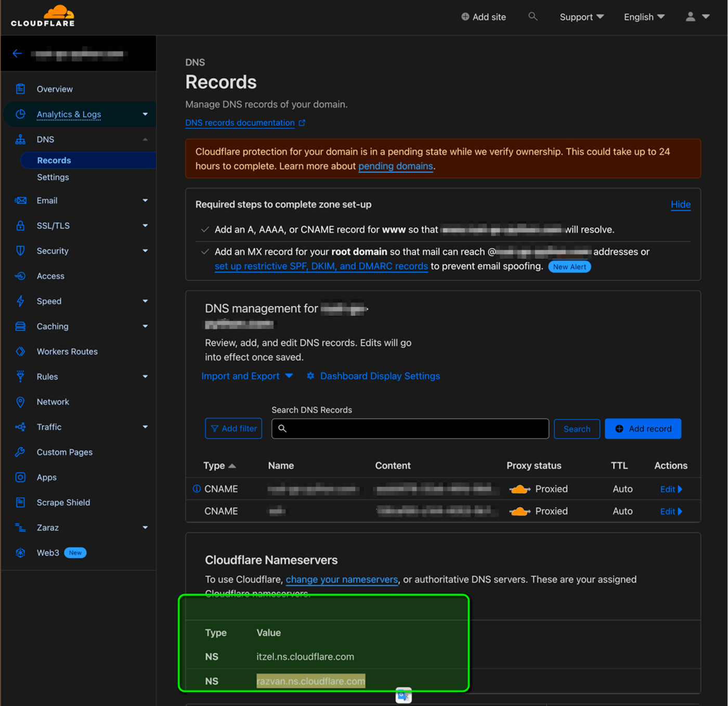Click the Dashboard Display Settings gear icon
This screenshot has width=728, height=706.
(310, 376)
